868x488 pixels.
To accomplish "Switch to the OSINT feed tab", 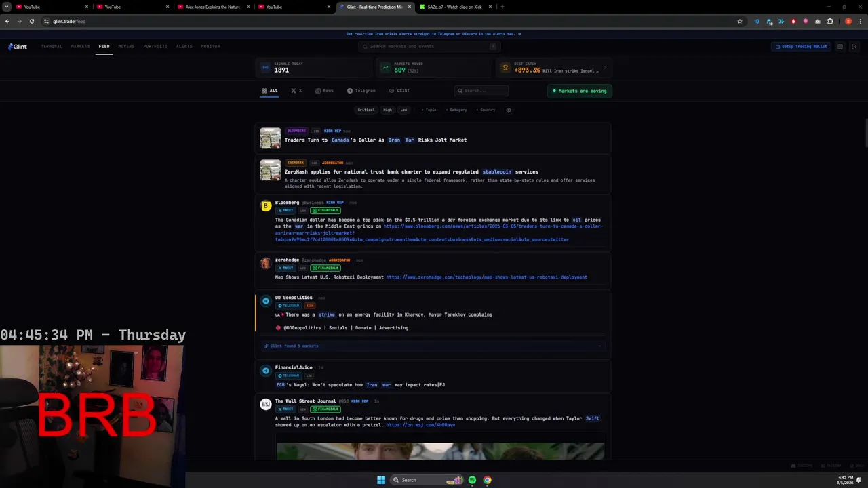I will coord(399,91).
